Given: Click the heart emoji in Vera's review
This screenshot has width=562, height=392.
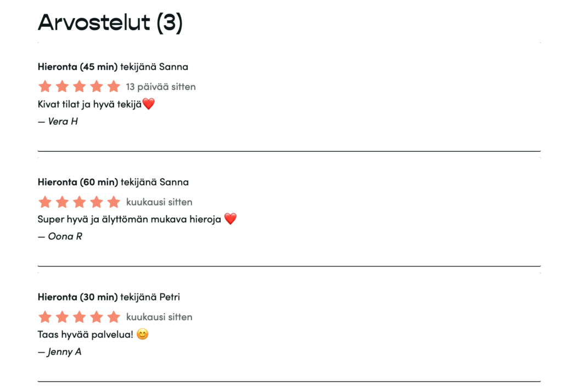Looking at the screenshot, I should tap(149, 104).
